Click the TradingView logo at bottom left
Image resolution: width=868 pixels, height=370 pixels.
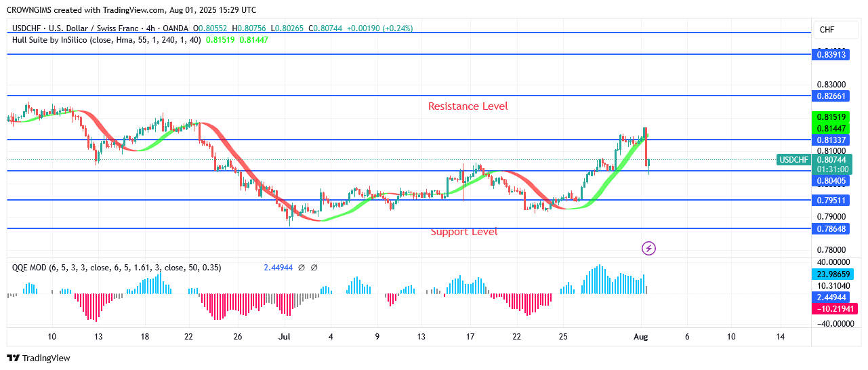[x=39, y=358]
